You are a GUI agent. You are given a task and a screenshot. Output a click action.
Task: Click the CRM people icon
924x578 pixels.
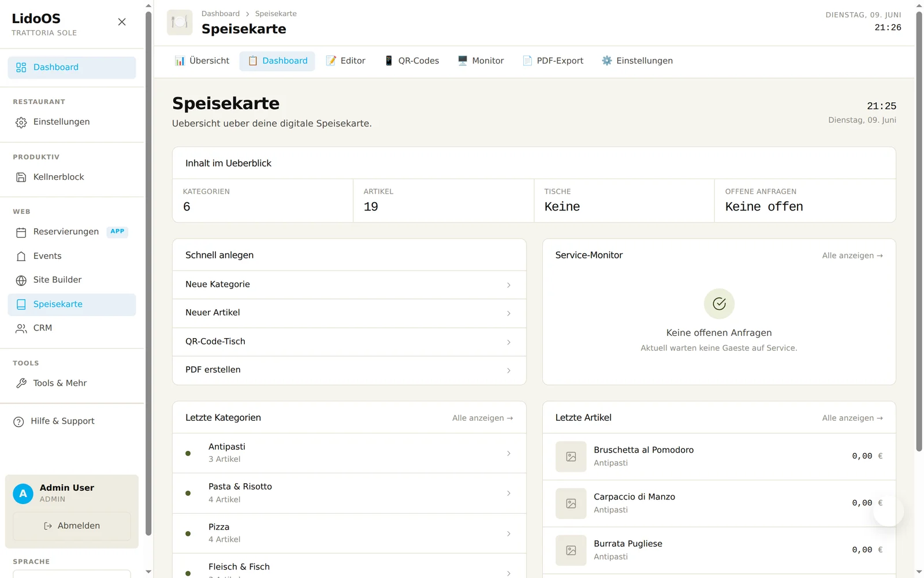[21, 328]
